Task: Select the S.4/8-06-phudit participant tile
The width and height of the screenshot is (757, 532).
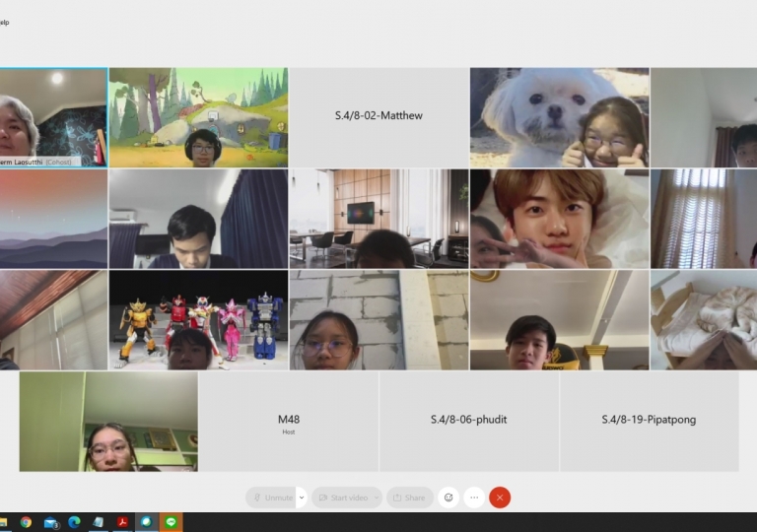Action: [469, 422]
